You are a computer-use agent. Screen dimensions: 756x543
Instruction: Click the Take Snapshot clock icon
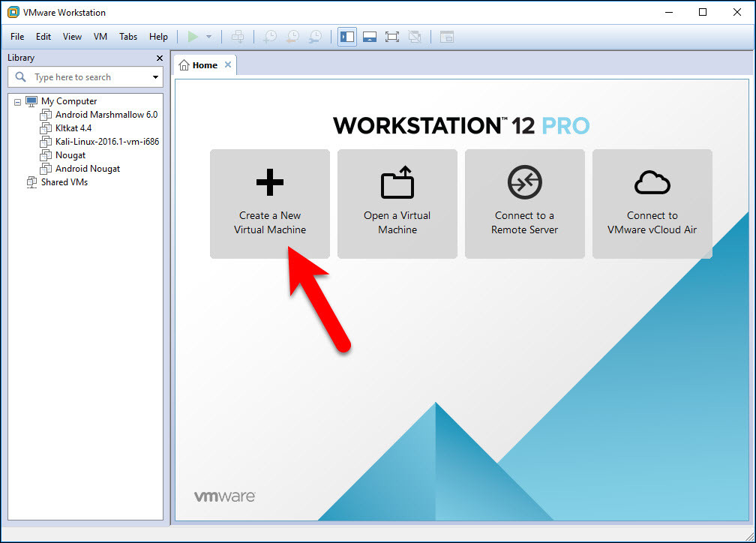coord(269,37)
